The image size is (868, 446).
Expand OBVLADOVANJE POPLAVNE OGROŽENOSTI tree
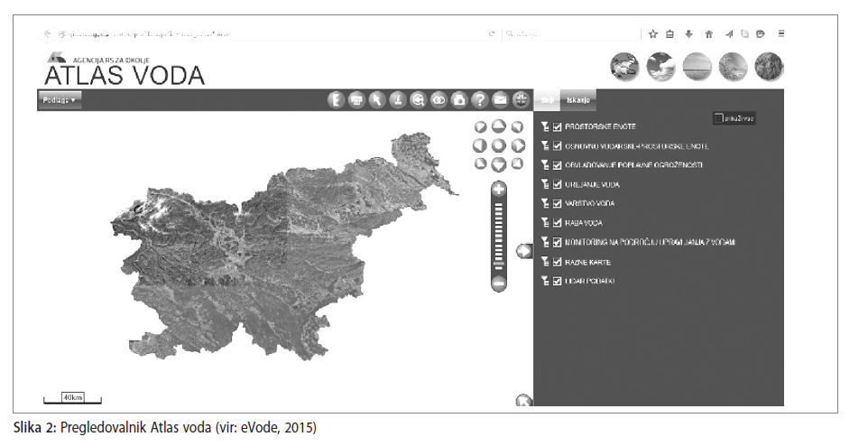(x=545, y=165)
